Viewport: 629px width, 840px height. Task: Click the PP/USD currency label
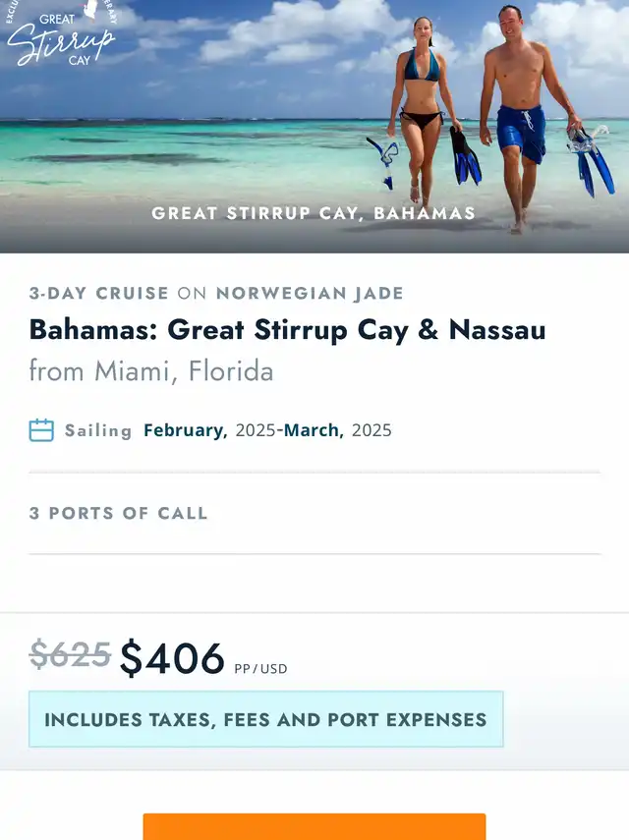pos(260,669)
